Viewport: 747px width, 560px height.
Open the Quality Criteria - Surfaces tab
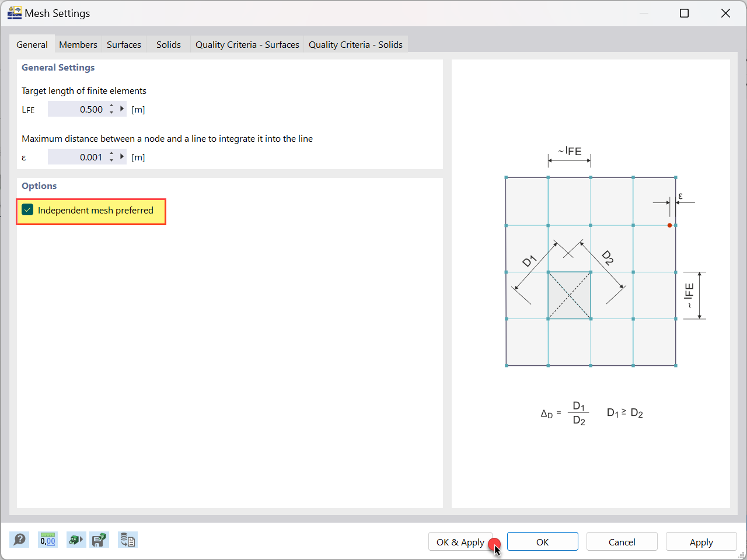[x=247, y=44]
